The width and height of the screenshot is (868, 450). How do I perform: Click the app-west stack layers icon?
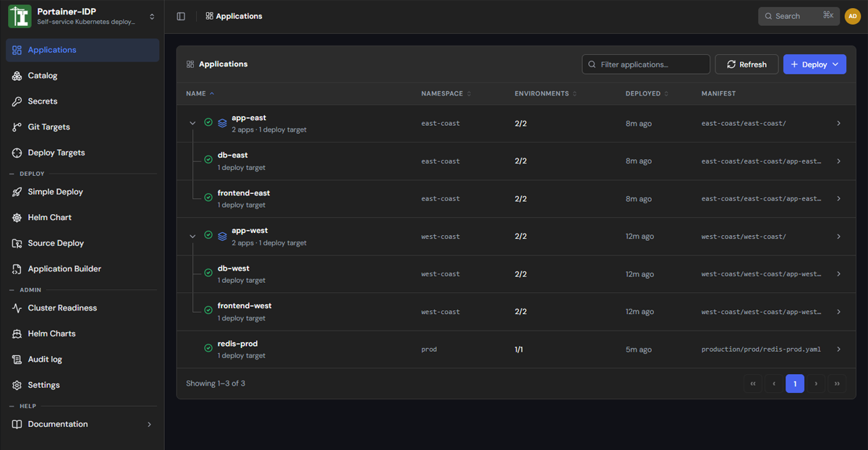coord(222,237)
